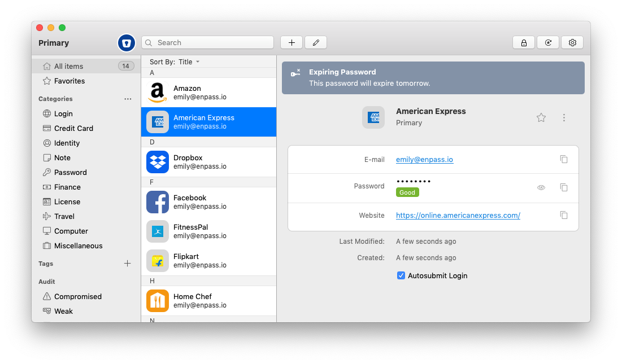Open Weak passwords audit list
The height and width of the screenshot is (364, 622).
[x=86, y=312]
